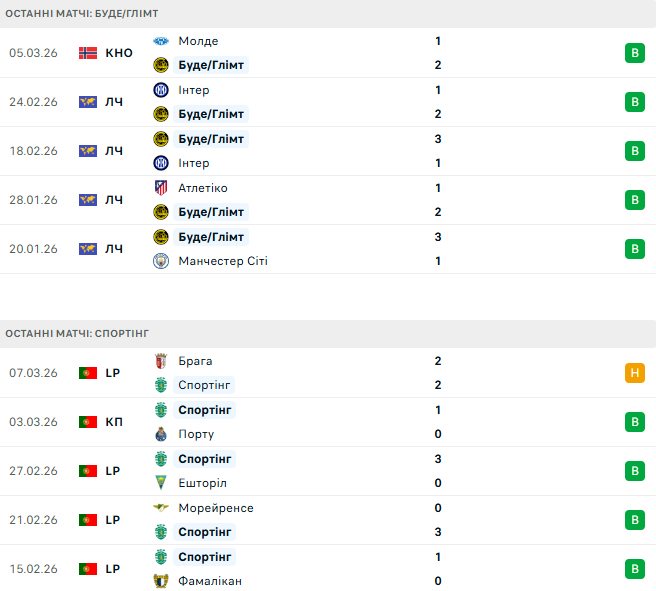Click the Atlético club crest icon
The height and width of the screenshot is (591, 656).
pyautogui.click(x=161, y=188)
